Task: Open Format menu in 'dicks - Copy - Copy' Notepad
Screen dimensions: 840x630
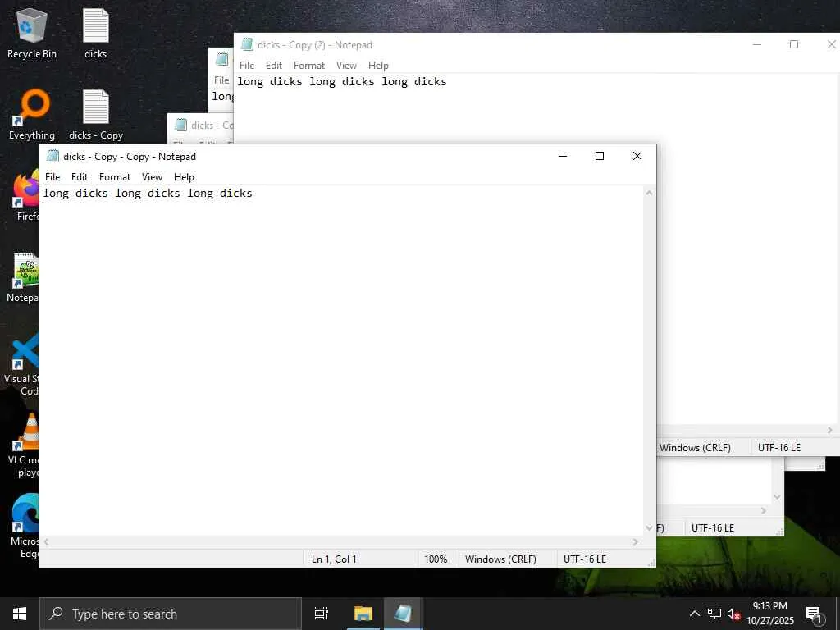Action: click(115, 177)
